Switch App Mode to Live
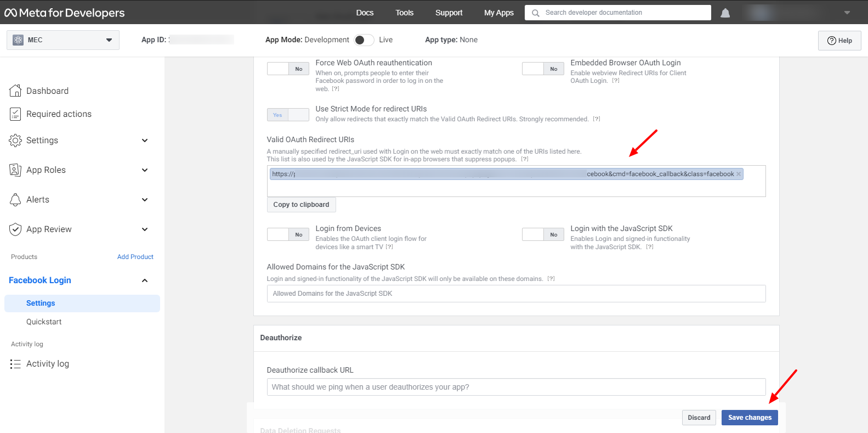 coord(364,40)
